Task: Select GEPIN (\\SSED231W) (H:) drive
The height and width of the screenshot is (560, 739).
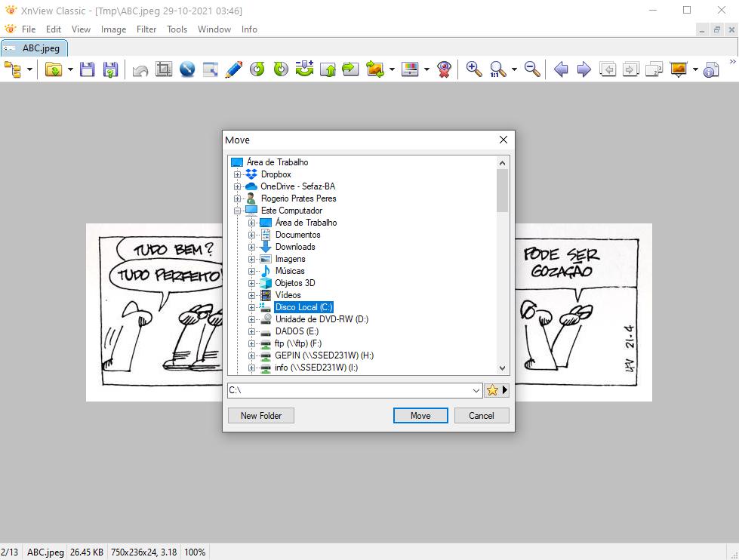Action: coord(325,355)
